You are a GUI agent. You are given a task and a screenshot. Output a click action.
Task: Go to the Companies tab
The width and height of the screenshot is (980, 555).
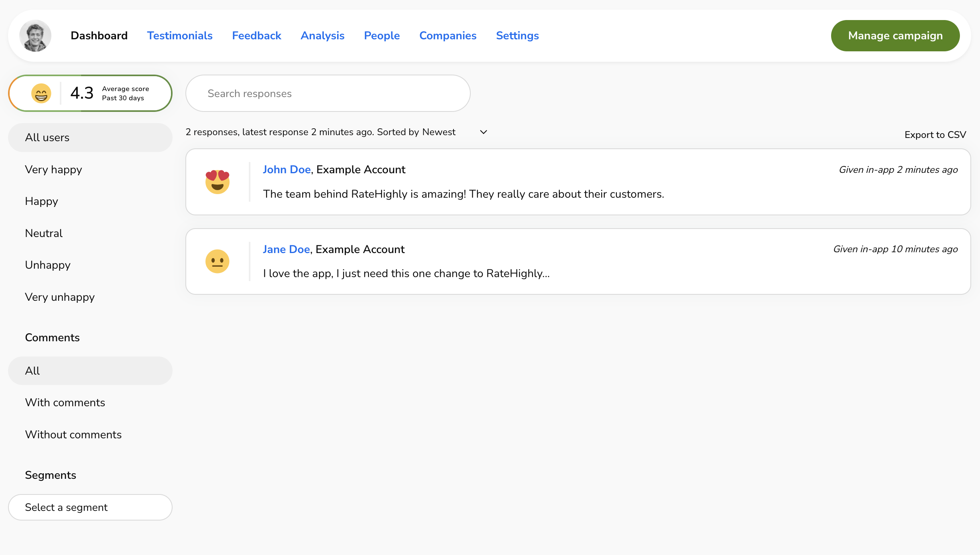[x=448, y=36]
